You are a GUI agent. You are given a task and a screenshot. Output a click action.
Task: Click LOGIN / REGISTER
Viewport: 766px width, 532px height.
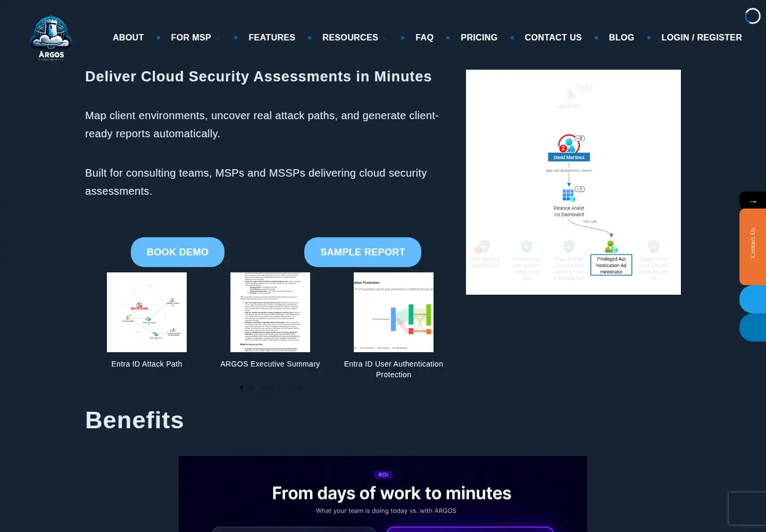(702, 37)
